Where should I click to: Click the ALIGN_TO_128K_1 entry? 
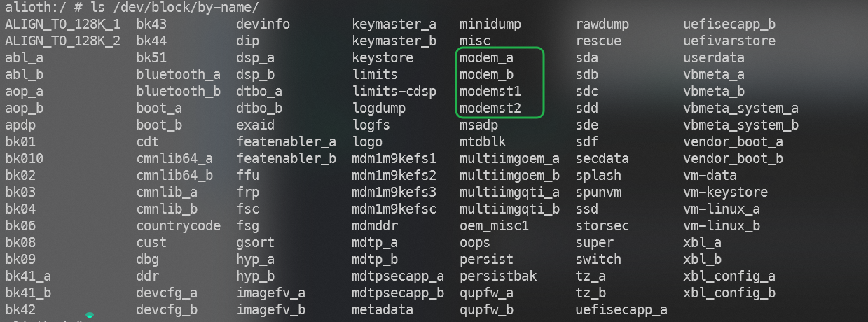pos(62,24)
